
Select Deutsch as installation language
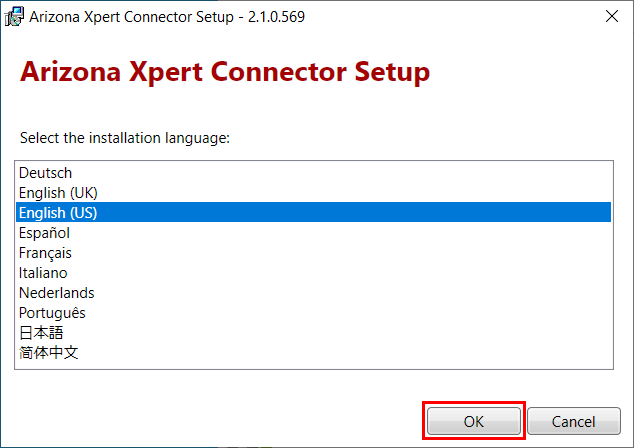313,173
